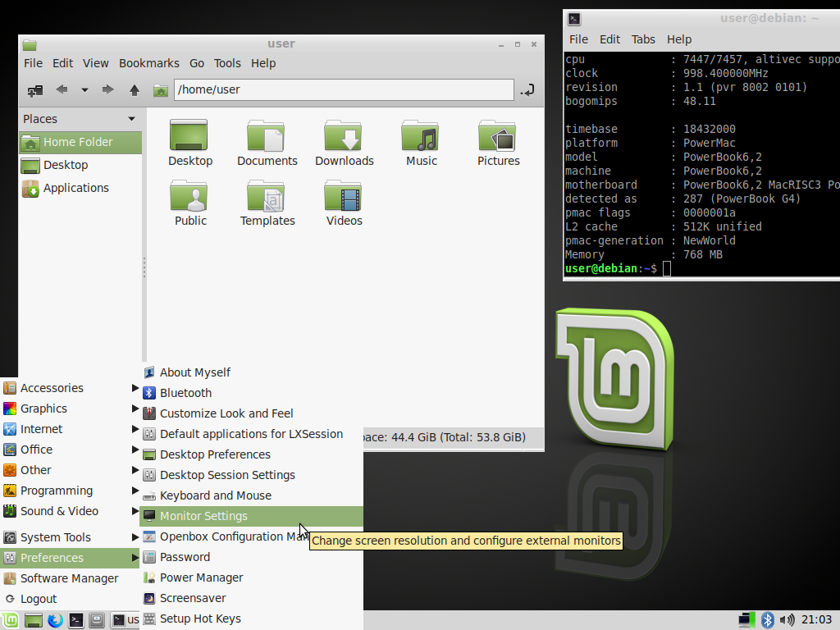Open the Password menu entry
840x630 pixels.
click(x=251, y=557)
